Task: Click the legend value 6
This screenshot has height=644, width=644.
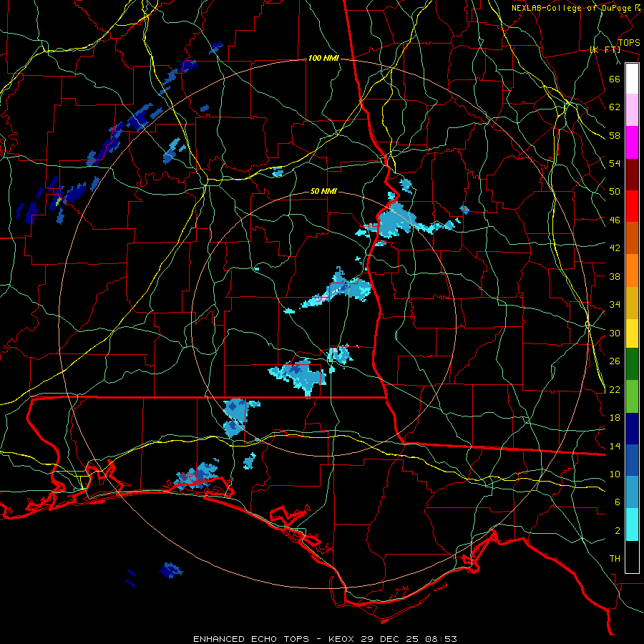Action: point(618,502)
